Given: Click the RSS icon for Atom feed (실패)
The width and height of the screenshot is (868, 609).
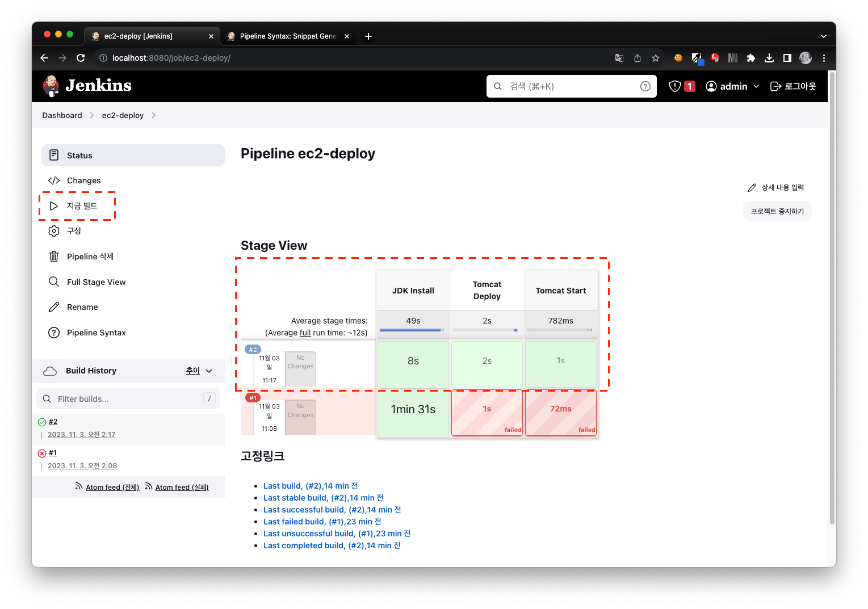Looking at the screenshot, I should coord(149,486).
